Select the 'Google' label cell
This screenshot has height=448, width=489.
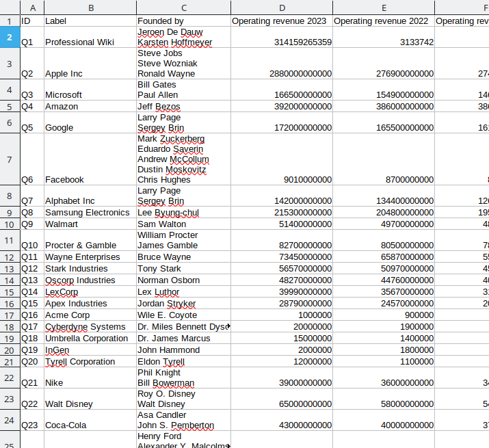point(90,122)
